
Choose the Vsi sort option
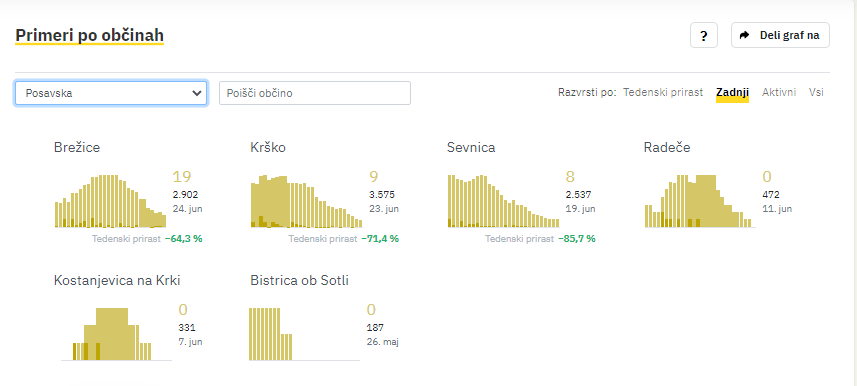coord(816,92)
